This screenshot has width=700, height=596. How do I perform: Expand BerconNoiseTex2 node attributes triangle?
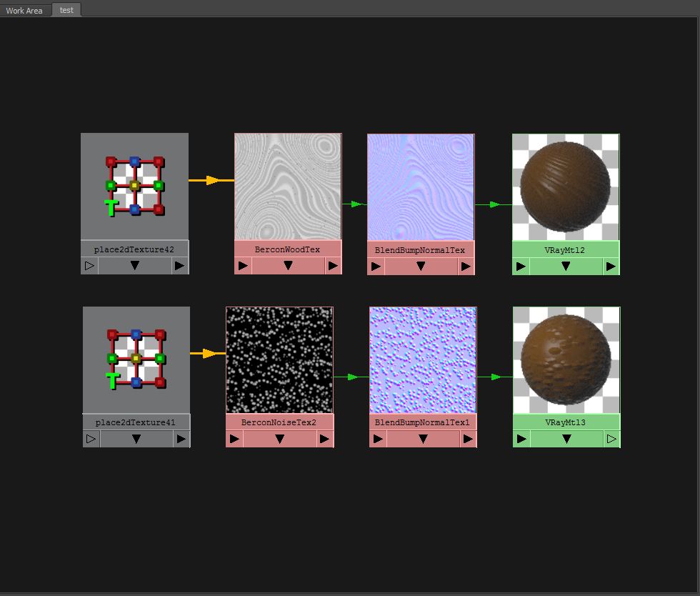click(x=280, y=439)
